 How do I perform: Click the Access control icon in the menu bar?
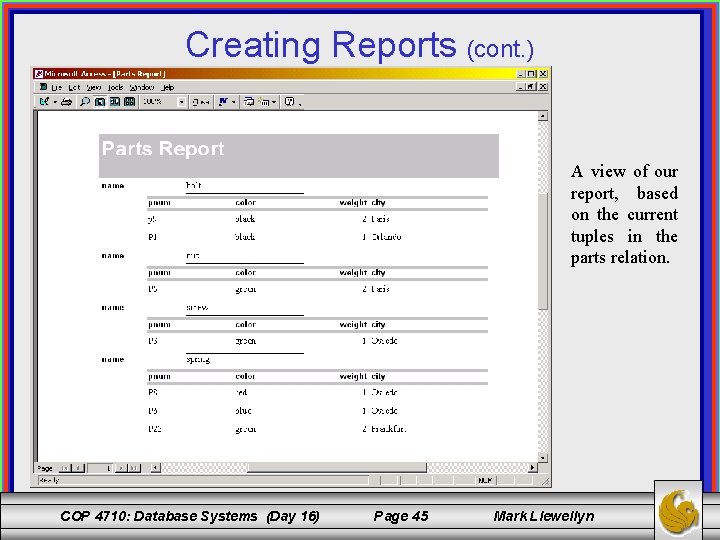43,87
